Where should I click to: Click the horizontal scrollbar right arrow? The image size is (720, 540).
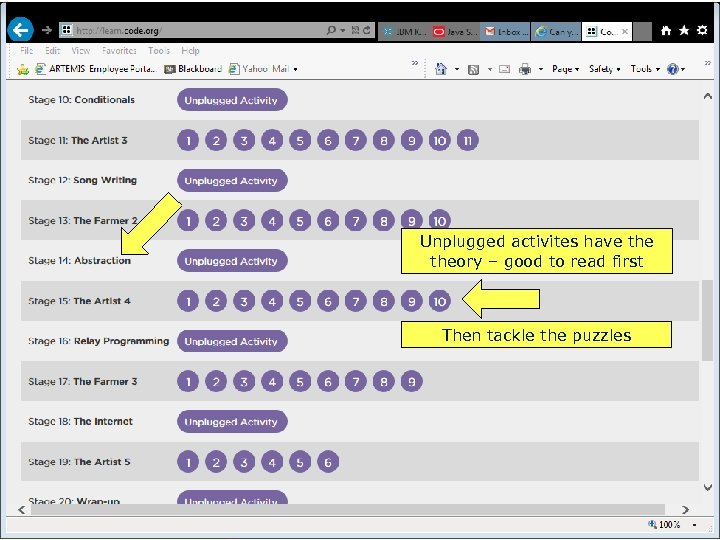[x=685, y=510]
